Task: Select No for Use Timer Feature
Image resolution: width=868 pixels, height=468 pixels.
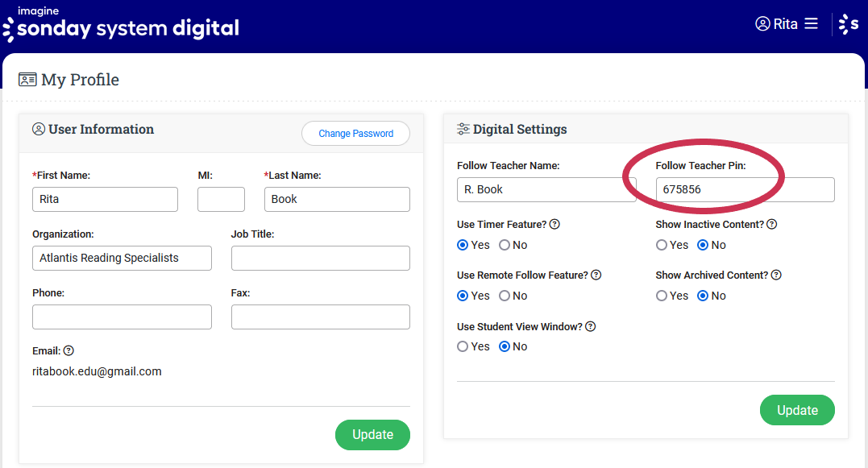Action: click(x=505, y=245)
